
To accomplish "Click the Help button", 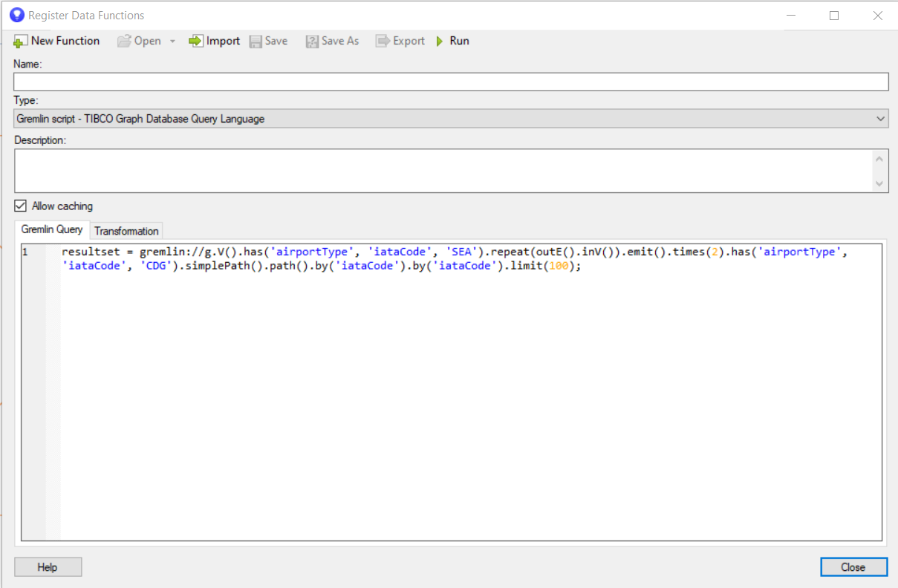I will [x=48, y=567].
